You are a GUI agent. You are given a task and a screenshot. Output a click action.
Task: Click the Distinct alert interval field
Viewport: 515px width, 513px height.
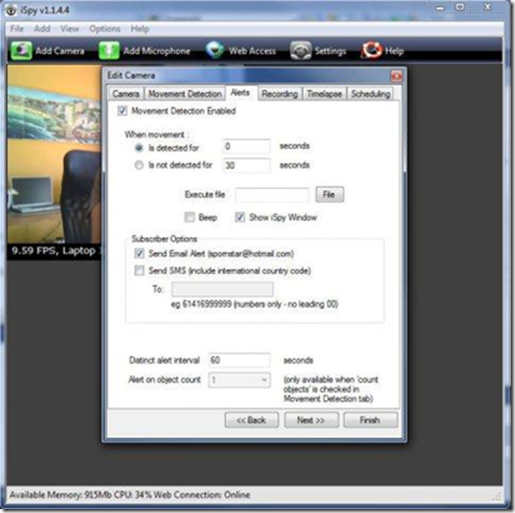[x=239, y=360]
